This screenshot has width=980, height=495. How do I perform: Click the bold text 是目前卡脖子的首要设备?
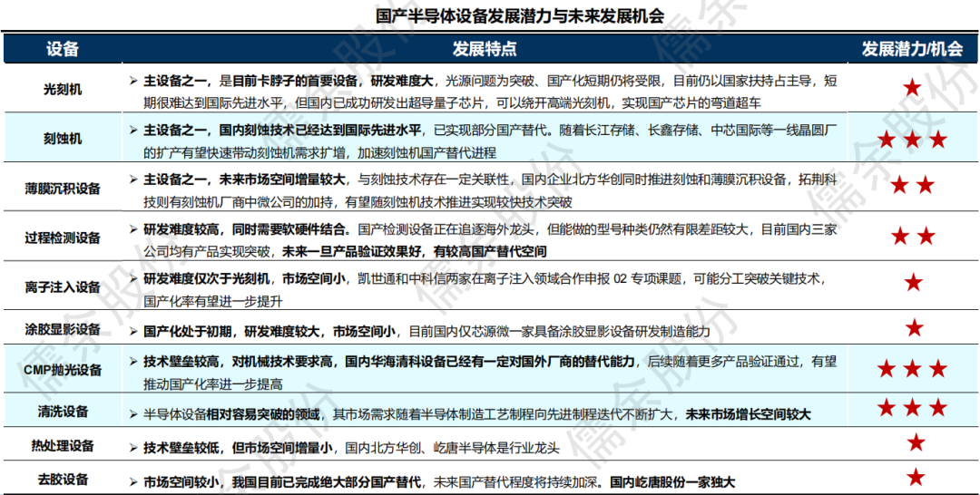tap(289, 81)
